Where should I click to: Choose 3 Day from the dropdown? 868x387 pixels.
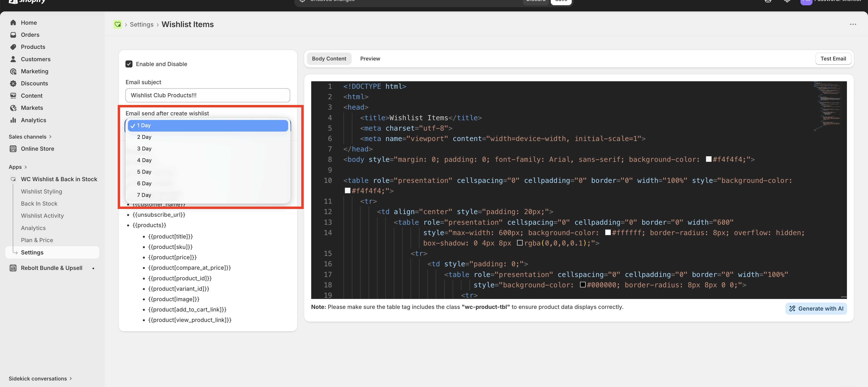click(x=208, y=149)
